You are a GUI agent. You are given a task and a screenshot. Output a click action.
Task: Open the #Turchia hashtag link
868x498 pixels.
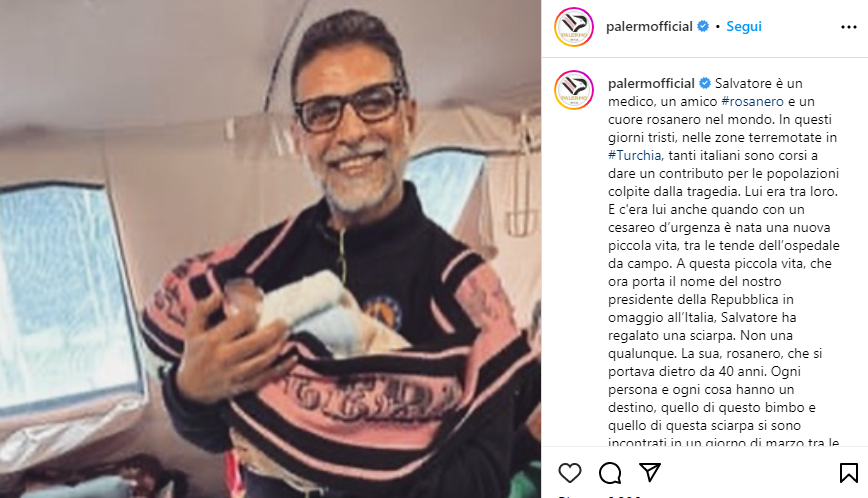pyautogui.click(x=634, y=155)
